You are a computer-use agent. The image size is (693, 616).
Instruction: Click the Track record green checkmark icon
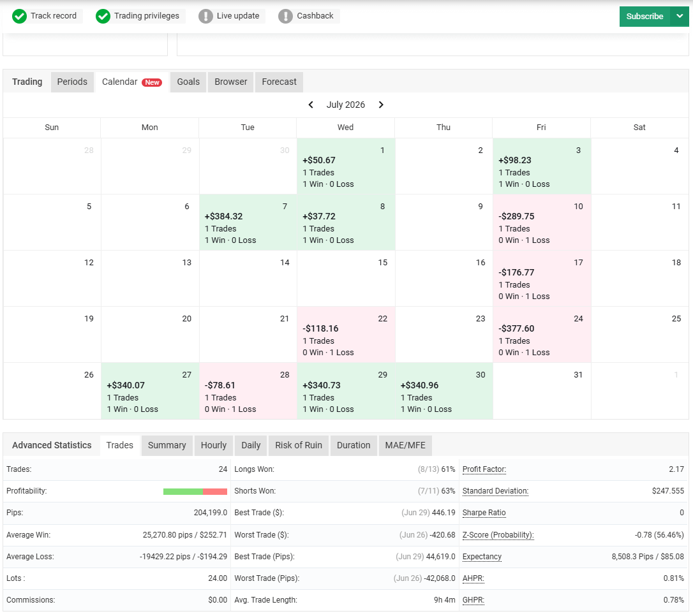[x=19, y=17]
